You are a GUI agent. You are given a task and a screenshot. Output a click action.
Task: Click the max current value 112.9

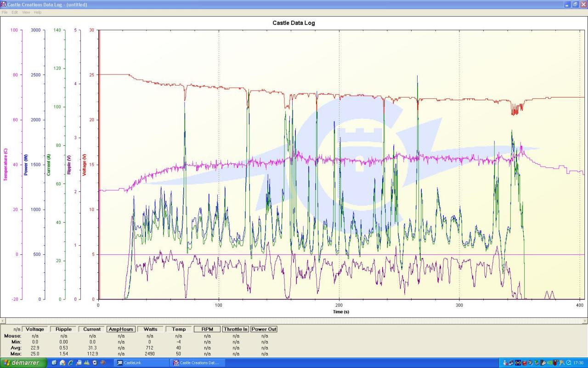[x=92, y=354]
